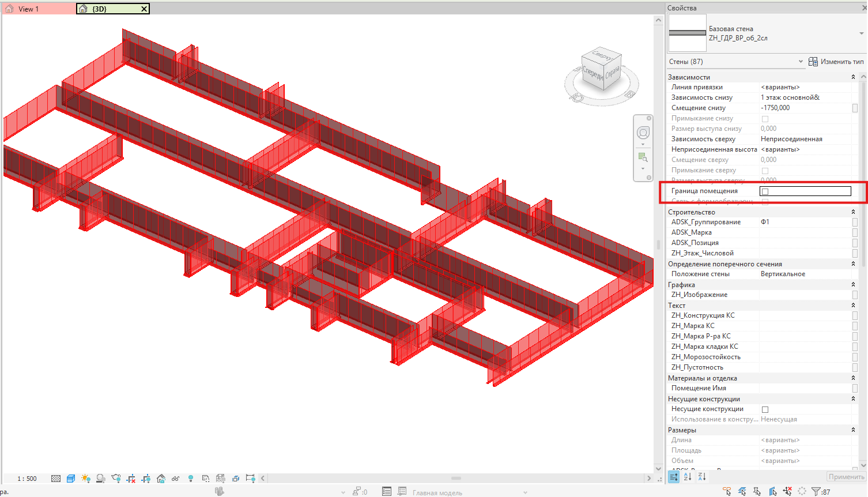Click Temporary Hide/Isolate glasses icon
Image resolution: width=868 pixels, height=497 pixels.
pos(175,479)
